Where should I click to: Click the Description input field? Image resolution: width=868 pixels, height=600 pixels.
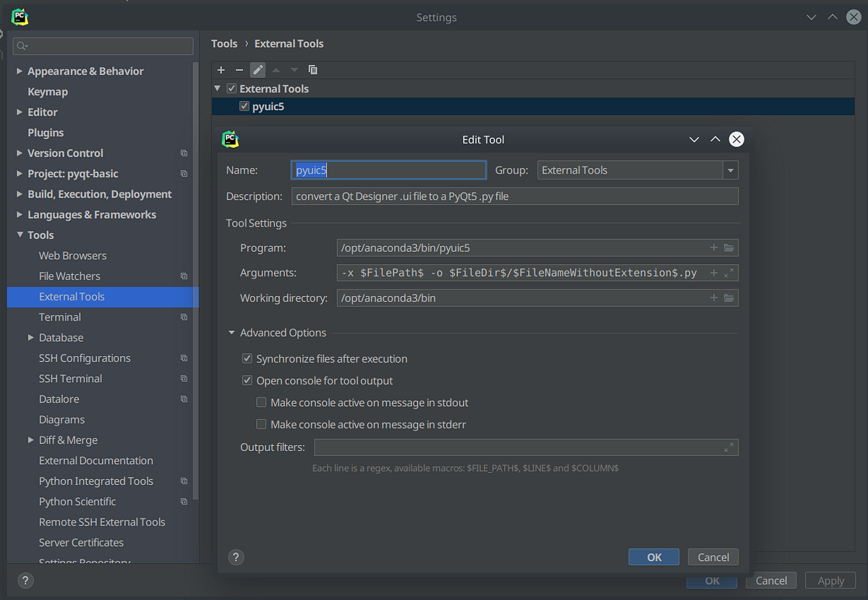pyautogui.click(x=515, y=196)
